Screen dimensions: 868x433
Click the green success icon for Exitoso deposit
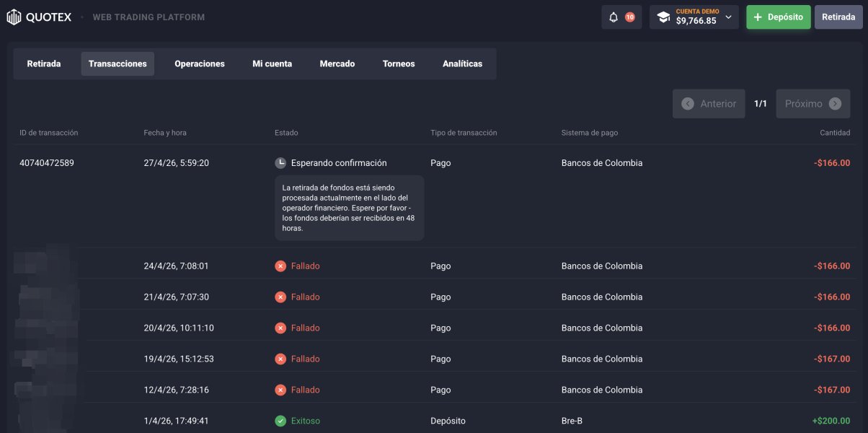pos(280,421)
